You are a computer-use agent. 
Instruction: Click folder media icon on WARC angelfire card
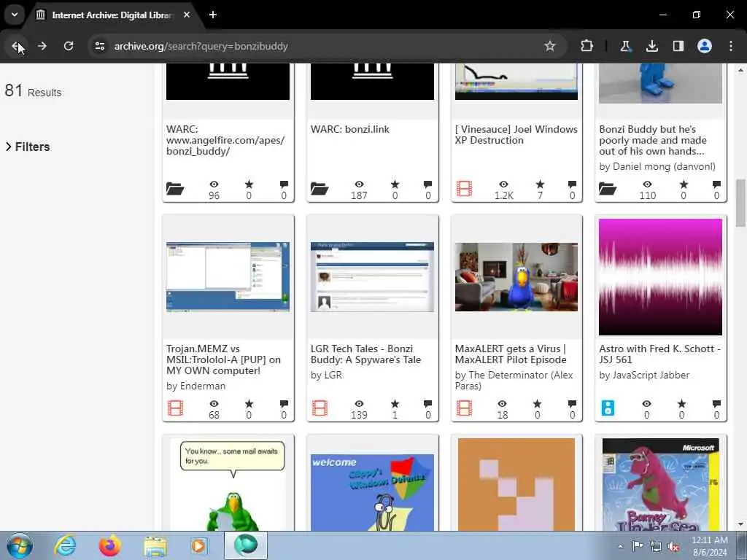click(175, 189)
